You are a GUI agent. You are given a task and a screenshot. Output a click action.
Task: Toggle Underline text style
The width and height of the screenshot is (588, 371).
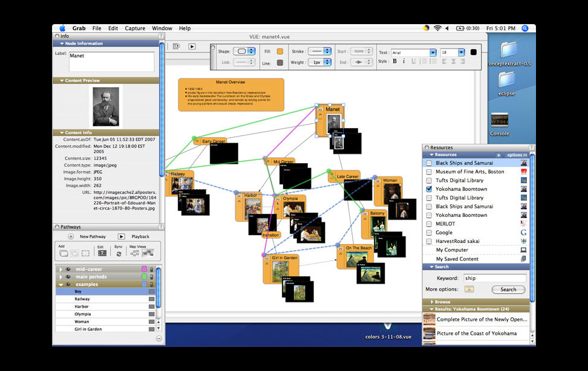(x=414, y=61)
